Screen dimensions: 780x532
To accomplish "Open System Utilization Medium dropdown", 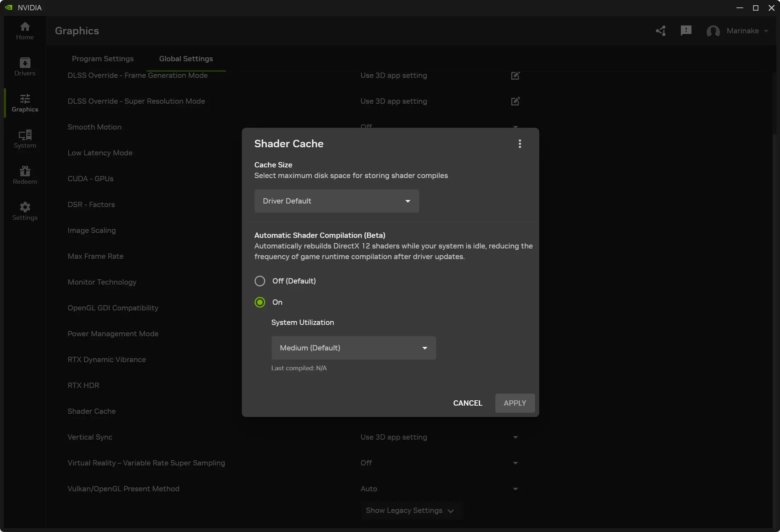I will (x=353, y=348).
